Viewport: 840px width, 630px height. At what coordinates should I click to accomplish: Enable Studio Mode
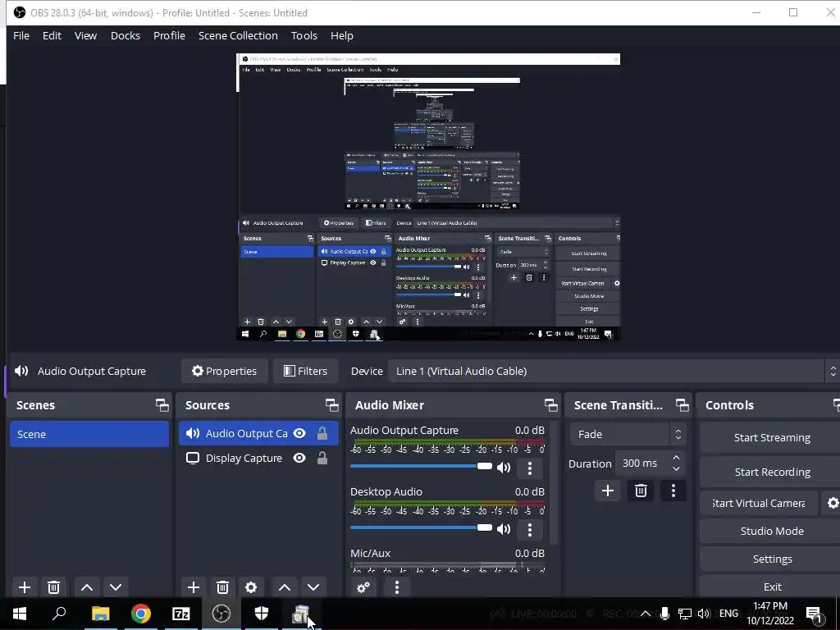pyautogui.click(x=771, y=531)
